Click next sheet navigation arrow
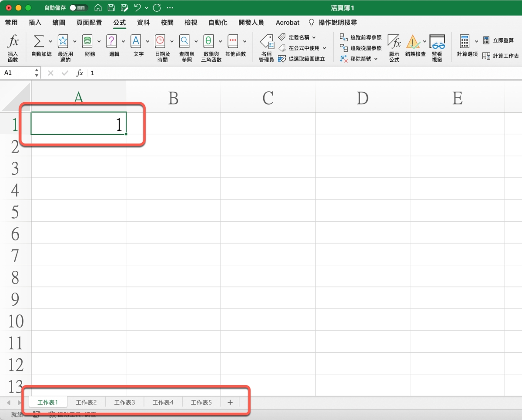The image size is (522, 420). (19, 403)
